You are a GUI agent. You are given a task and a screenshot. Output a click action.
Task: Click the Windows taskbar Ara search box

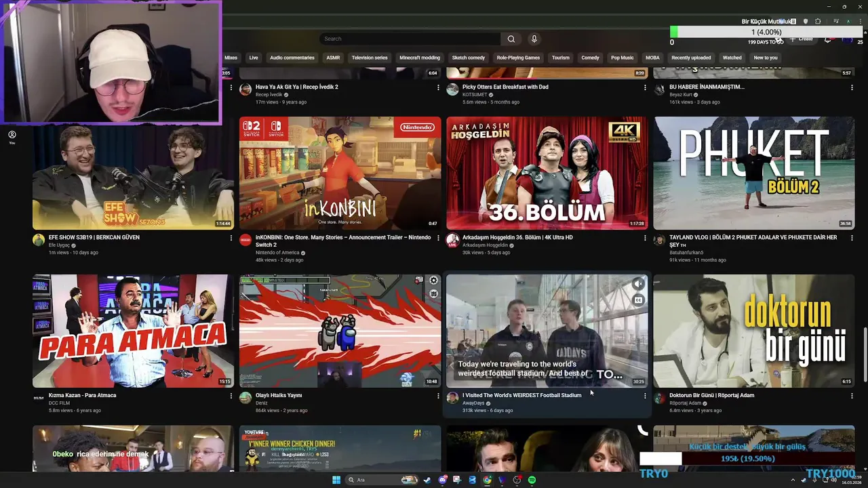coord(382,480)
